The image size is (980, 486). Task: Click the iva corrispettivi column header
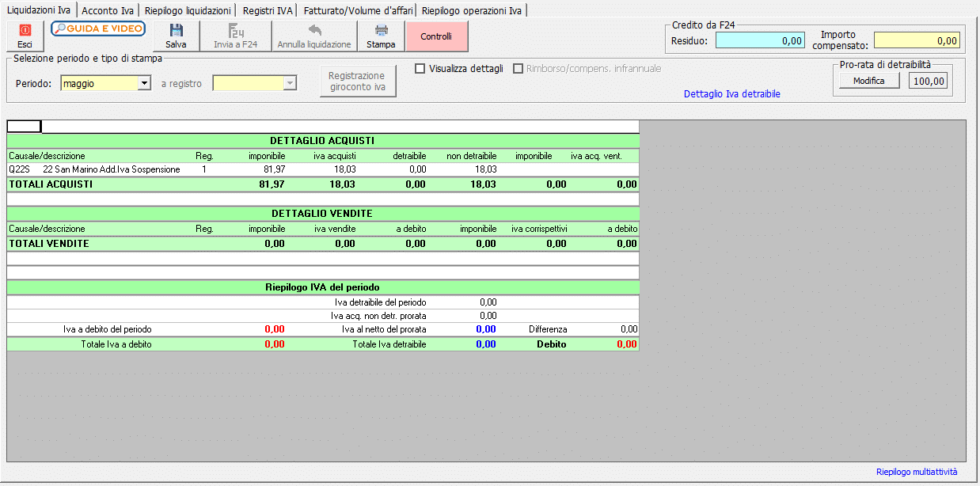(540, 229)
